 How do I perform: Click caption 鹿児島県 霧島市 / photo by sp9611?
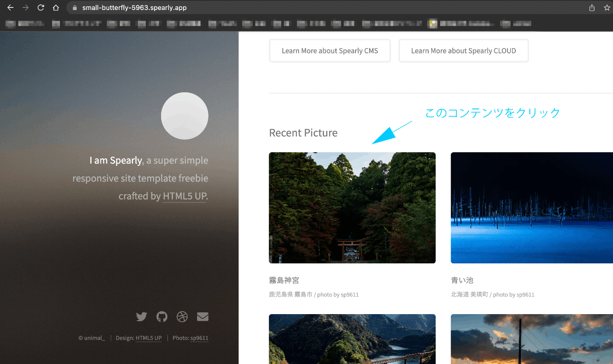314,295
